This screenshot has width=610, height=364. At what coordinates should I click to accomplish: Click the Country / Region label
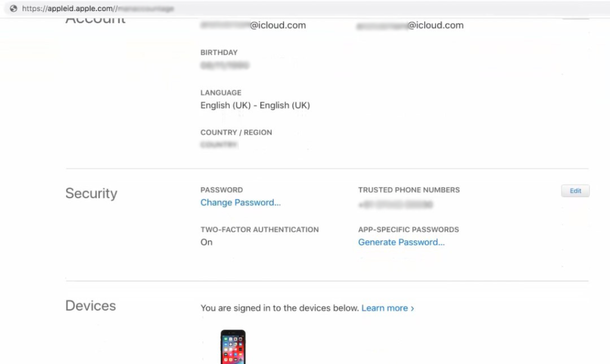(x=236, y=132)
